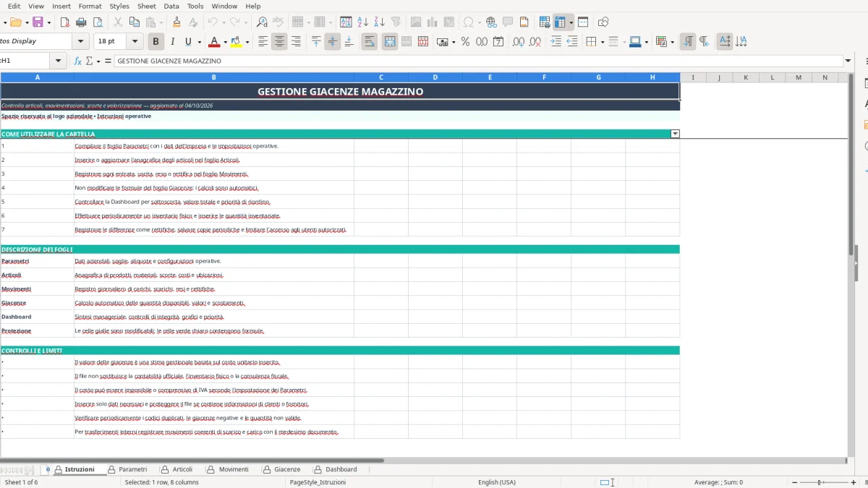The width and height of the screenshot is (868, 488).
Task: Click Average; Sum: 0 in status bar
Action: (718, 482)
